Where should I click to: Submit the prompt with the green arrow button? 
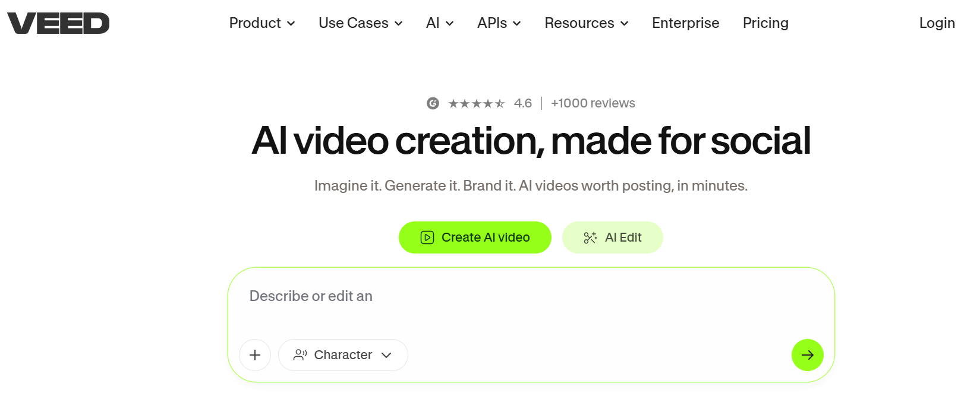pos(807,355)
